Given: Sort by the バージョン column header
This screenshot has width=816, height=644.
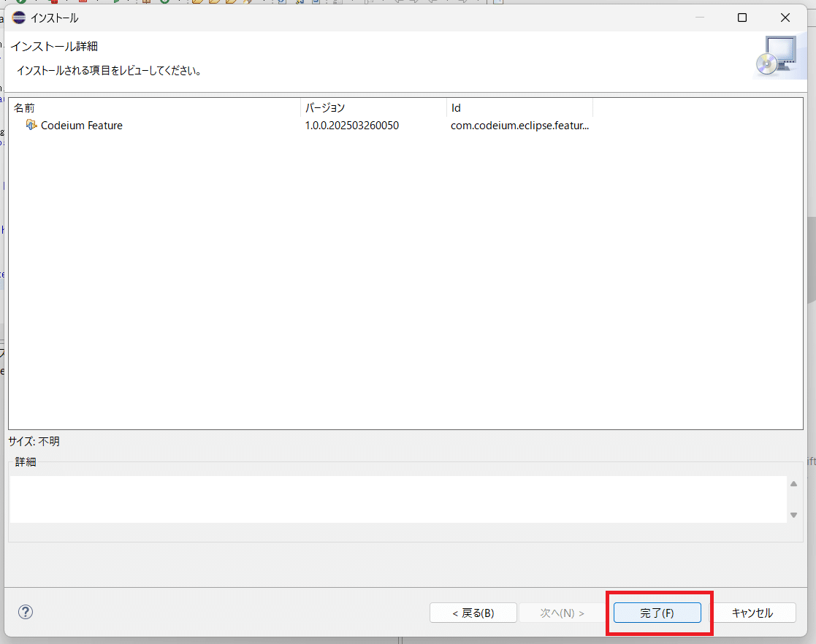Looking at the screenshot, I should (x=373, y=107).
